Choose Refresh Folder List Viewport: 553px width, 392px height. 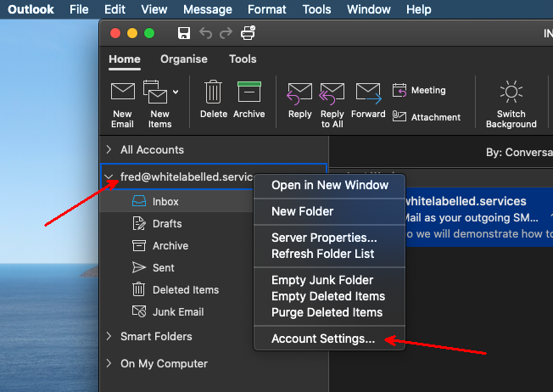click(329, 254)
